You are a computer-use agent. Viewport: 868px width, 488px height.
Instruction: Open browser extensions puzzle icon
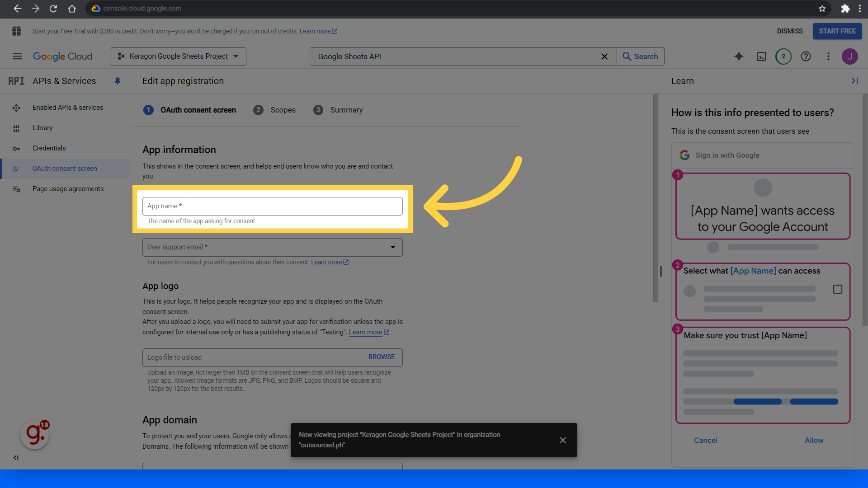click(x=845, y=9)
